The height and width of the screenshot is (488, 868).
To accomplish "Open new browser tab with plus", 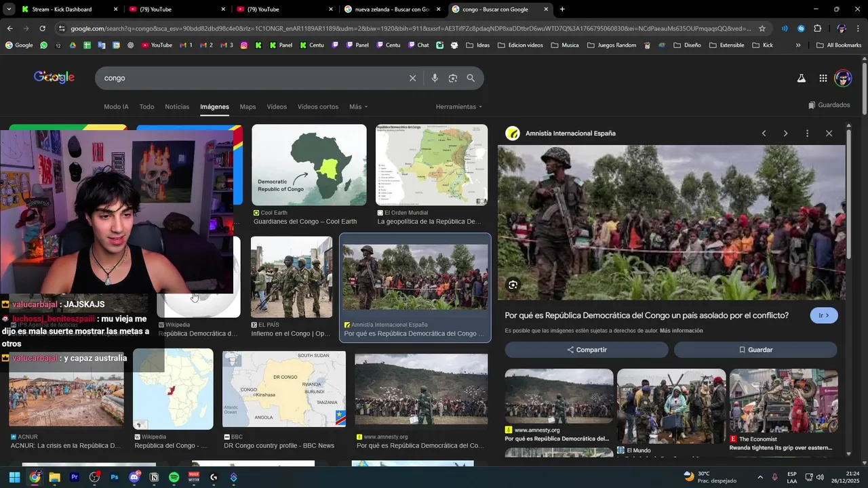I will 562,9.
